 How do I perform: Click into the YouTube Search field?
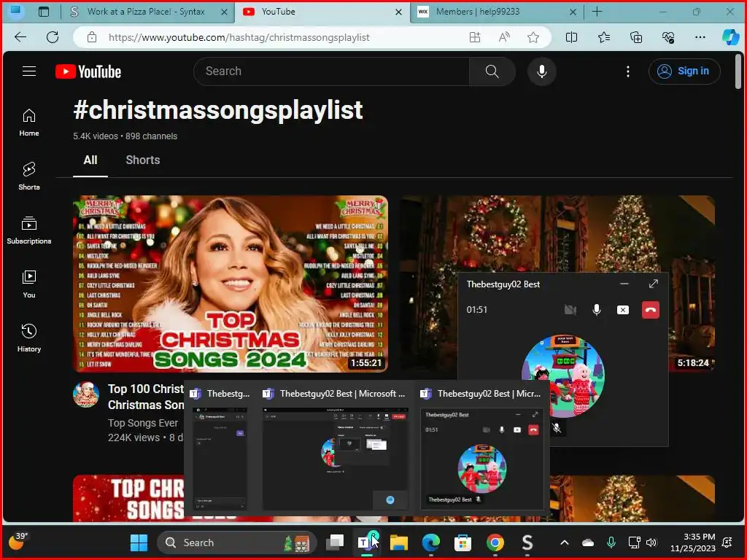[x=332, y=71]
